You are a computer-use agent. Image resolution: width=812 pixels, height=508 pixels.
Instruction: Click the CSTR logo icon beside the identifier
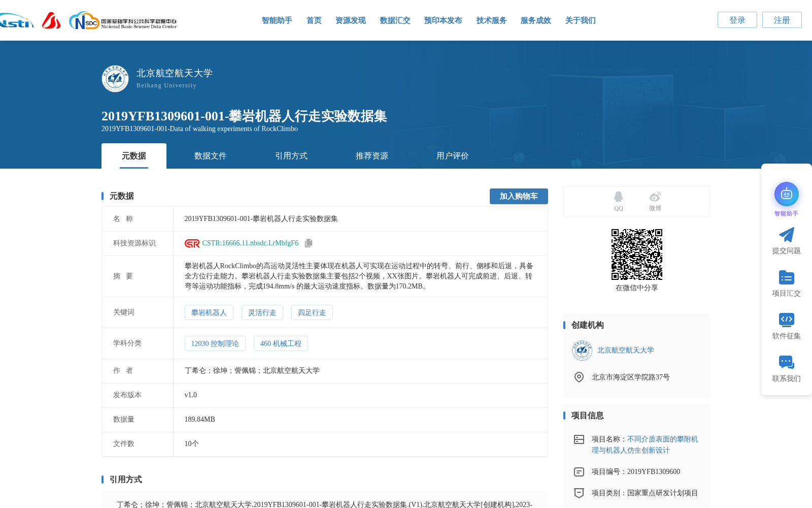click(x=192, y=243)
